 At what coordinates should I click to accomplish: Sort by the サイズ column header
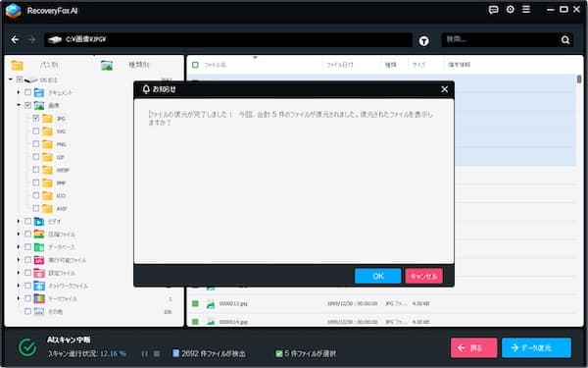pos(418,65)
